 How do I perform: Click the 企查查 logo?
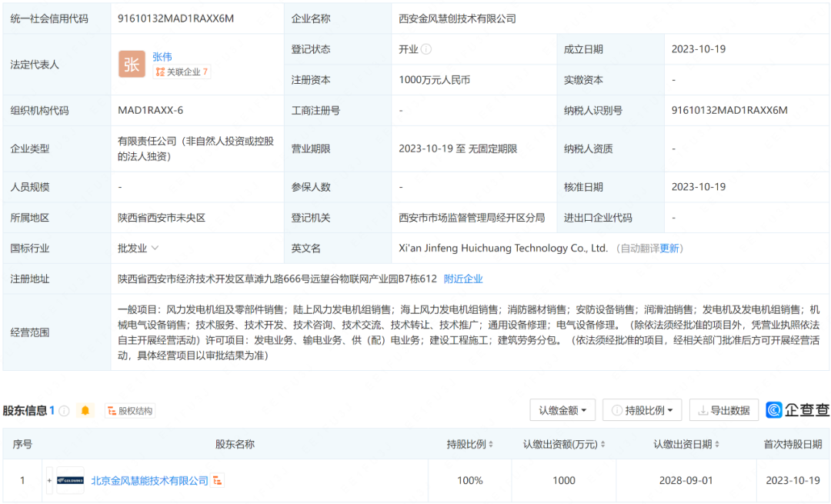click(798, 410)
